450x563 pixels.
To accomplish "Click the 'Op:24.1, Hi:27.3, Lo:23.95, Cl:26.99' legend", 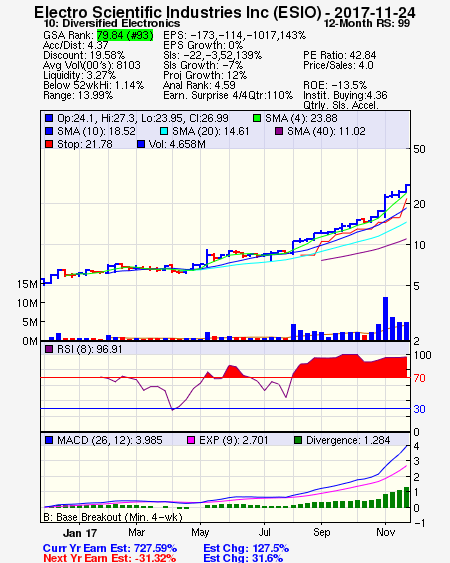I will coord(143,118).
